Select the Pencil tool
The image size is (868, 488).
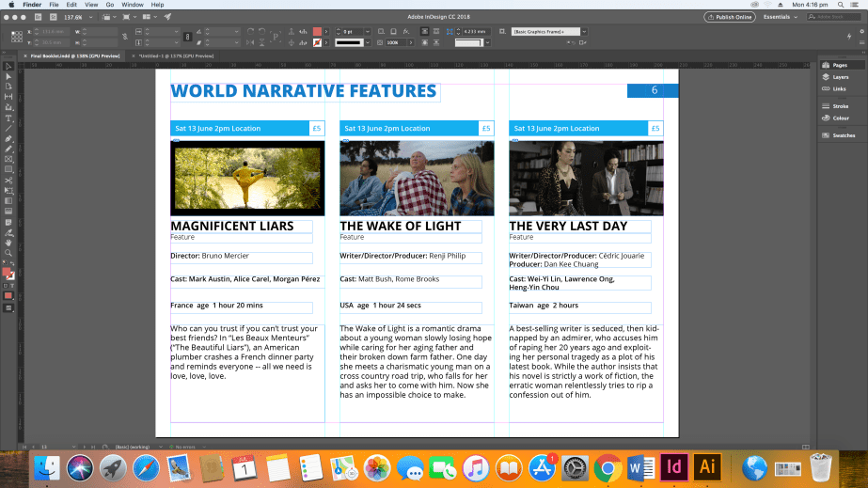[x=8, y=150]
